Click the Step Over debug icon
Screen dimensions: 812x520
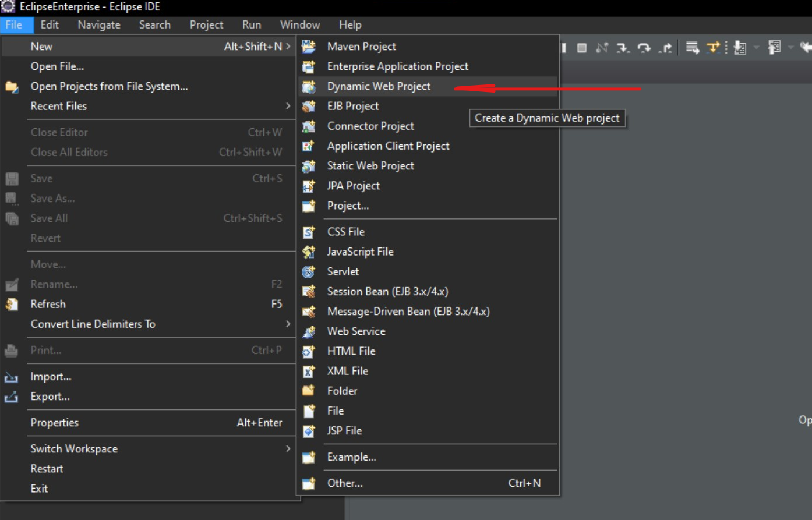tap(644, 48)
